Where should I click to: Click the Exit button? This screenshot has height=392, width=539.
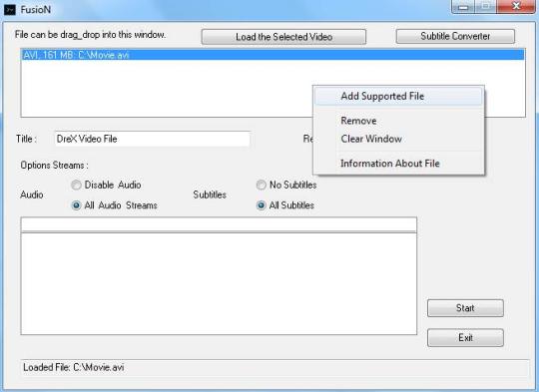[465, 338]
